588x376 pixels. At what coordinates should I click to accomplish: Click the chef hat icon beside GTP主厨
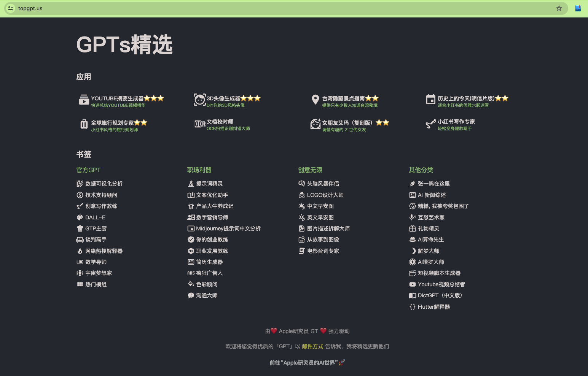coord(80,228)
